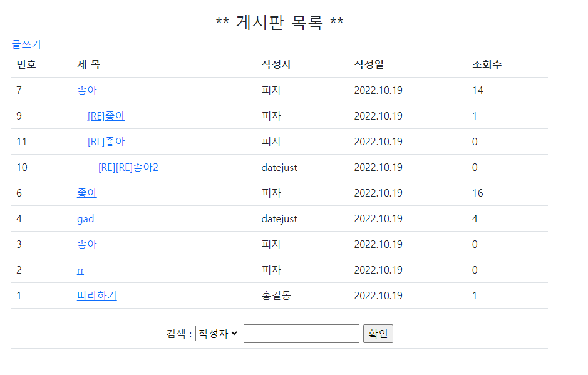Click post number 6 cell
The image size is (588, 375).
tap(19, 193)
